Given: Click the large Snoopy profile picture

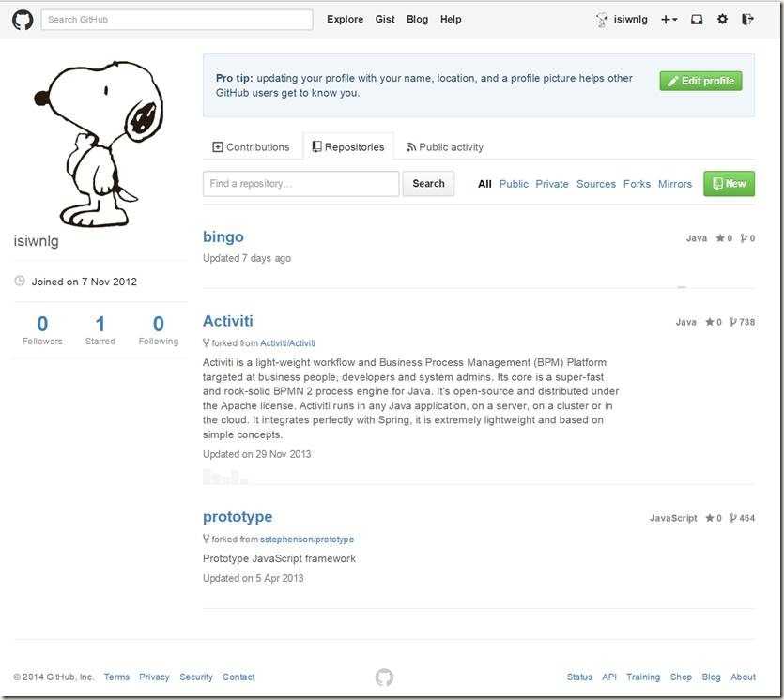Looking at the screenshot, I should (99, 144).
